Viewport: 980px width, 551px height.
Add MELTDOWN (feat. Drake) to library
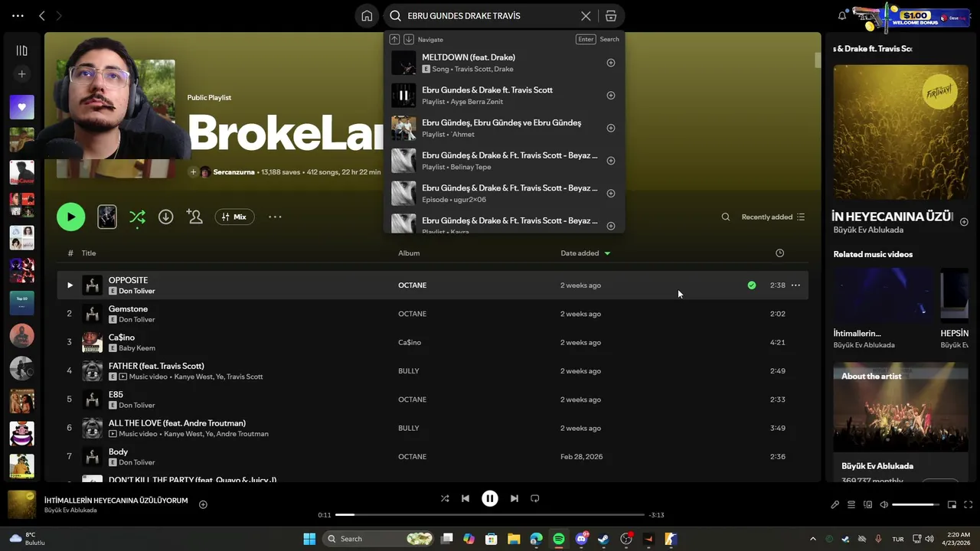point(611,63)
